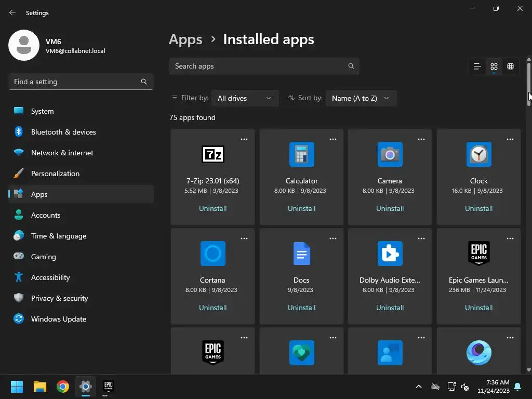This screenshot has width=532, height=399.
Task: Open the Filter by All drives dropdown
Action: 245,98
